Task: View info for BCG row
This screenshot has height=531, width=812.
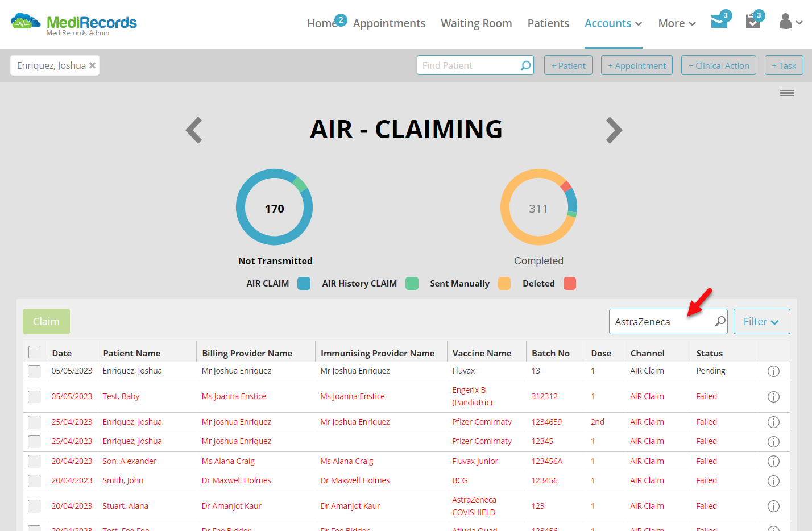Action: (x=773, y=481)
